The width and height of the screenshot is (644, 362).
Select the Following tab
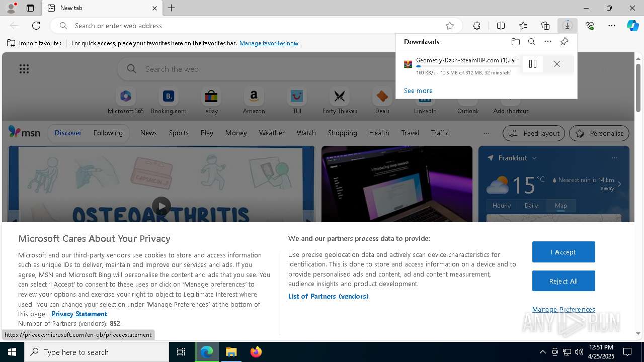(x=108, y=133)
